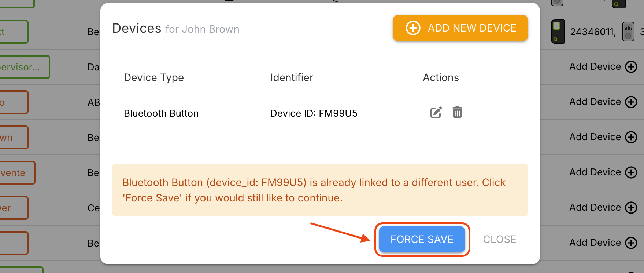Click the green tracker device icon beside 24346011
Screen dimensions: 644x273
coord(558,32)
